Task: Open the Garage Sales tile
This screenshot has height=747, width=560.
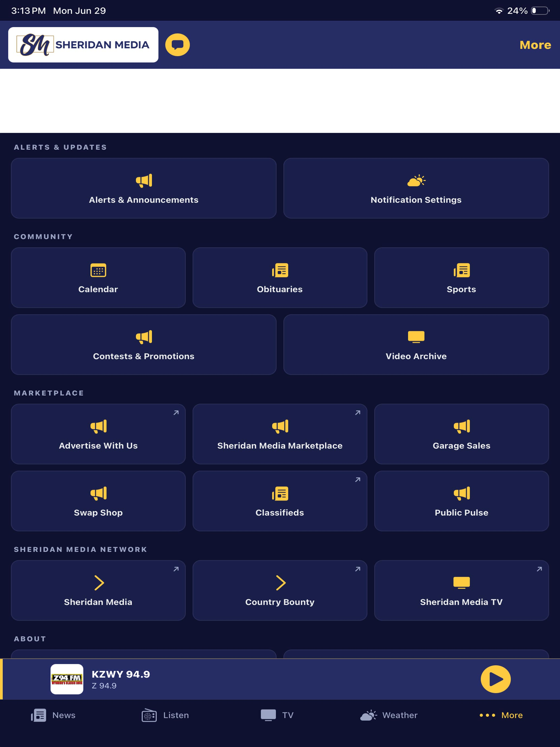Action: coord(462,434)
